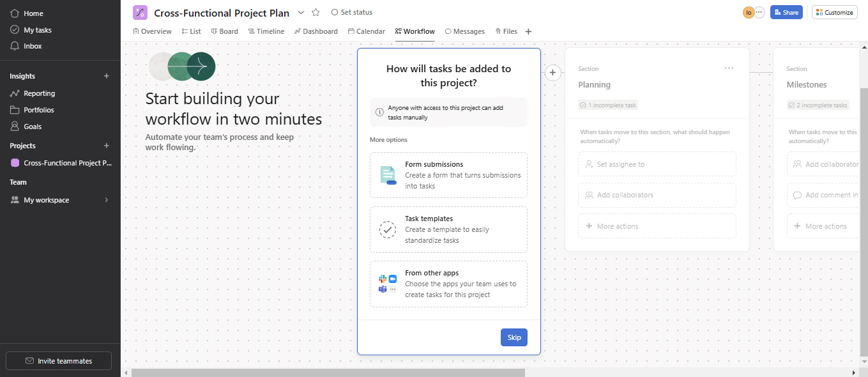Select Set assignee to action in Planning
The height and width of the screenshot is (377, 868).
[x=657, y=164]
